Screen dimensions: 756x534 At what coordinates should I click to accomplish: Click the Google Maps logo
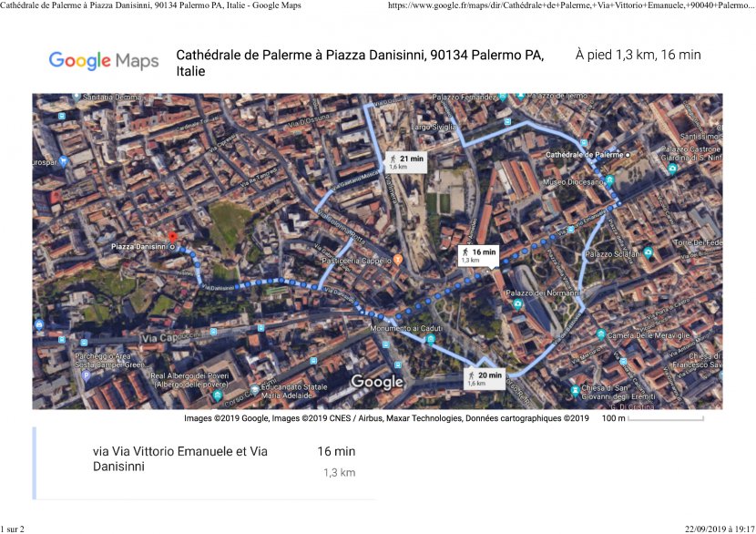tap(104, 61)
